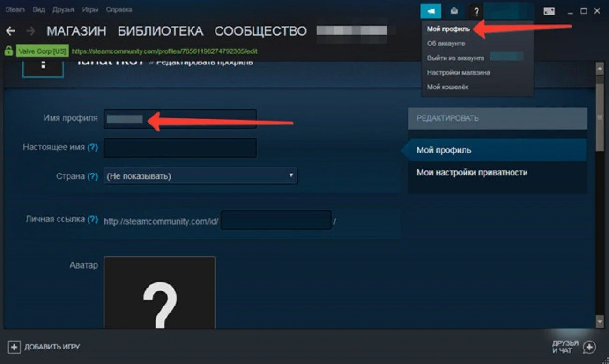Expand the Страна country dropdown
The width and height of the screenshot is (609, 364).
[x=201, y=176]
